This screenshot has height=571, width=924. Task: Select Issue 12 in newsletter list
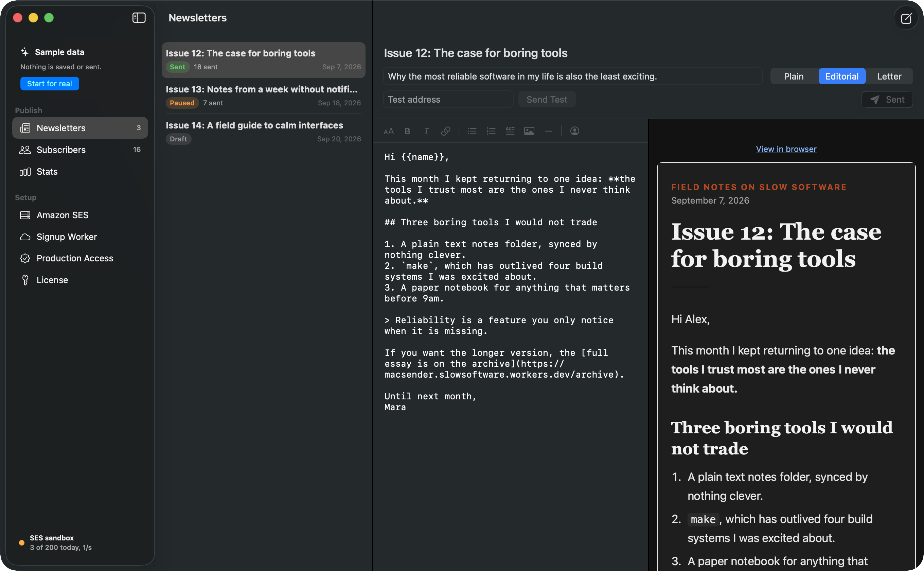click(x=263, y=60)
